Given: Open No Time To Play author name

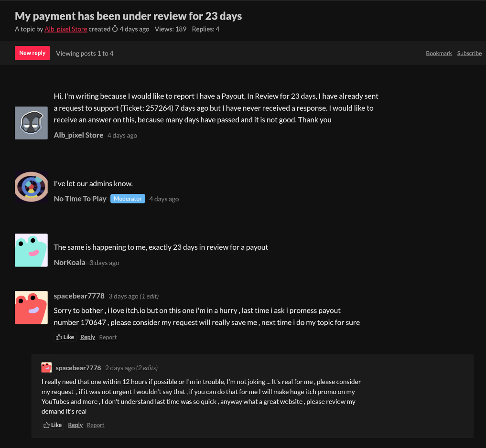Looking at the screenshot, I should tap(80, 199).
